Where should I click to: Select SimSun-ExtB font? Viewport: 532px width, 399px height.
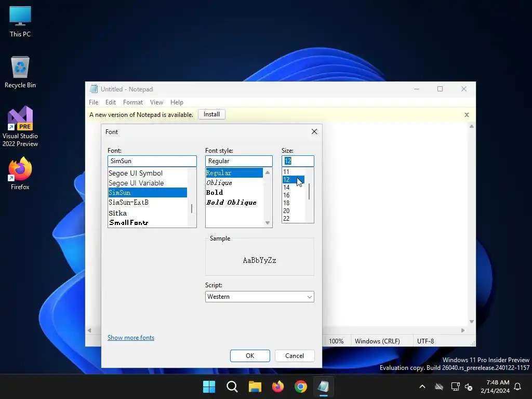click(x=148, y=202)
